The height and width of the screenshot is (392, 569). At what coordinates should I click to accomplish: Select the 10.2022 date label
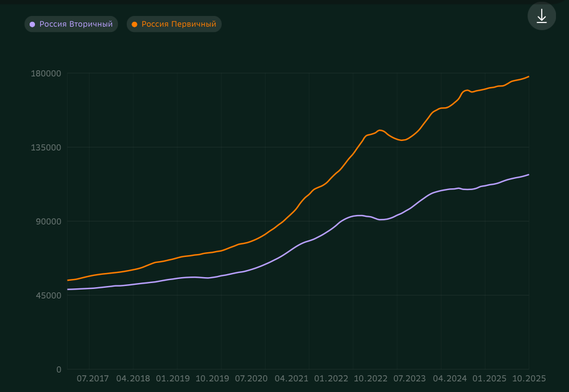370,378
